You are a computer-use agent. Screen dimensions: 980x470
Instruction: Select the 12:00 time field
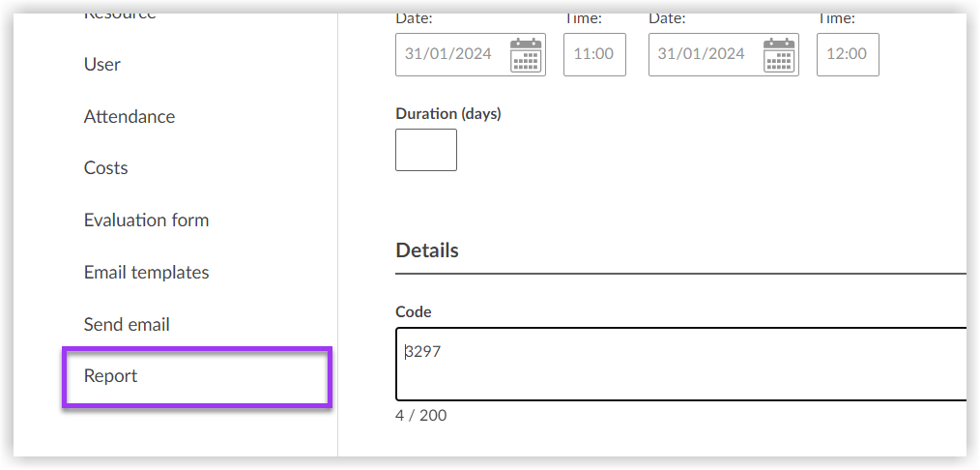click(847, 54)
